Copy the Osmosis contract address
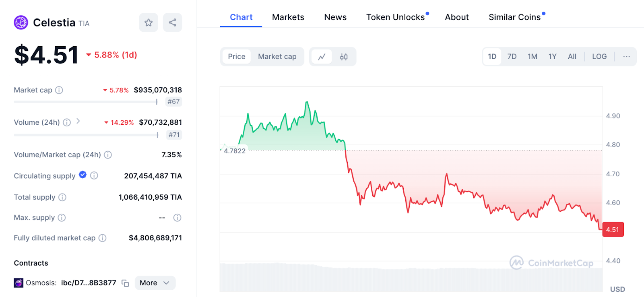 point(125,283)
